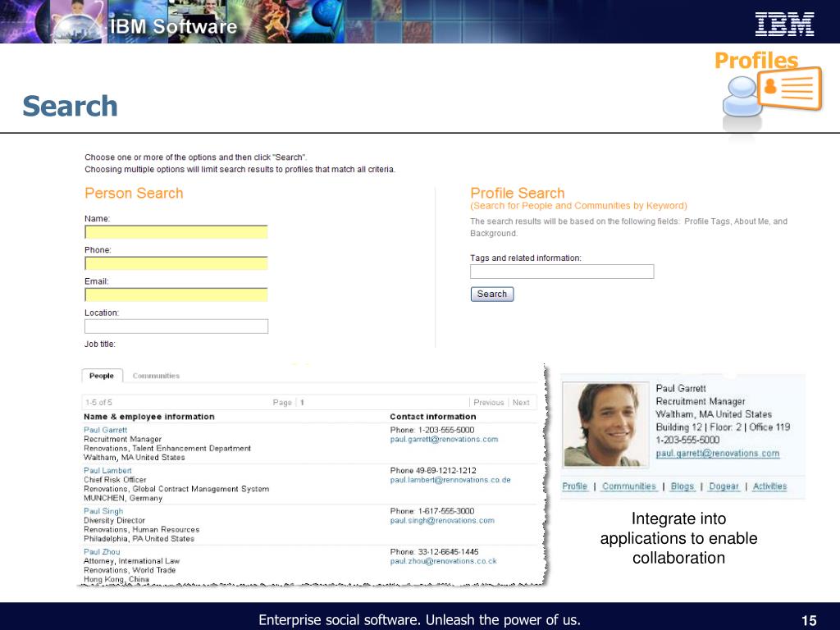Viewport: 840px width, 630px height.
Task: Click paul.garrett@renovations.com in results list
Action: tap(444, 440)
